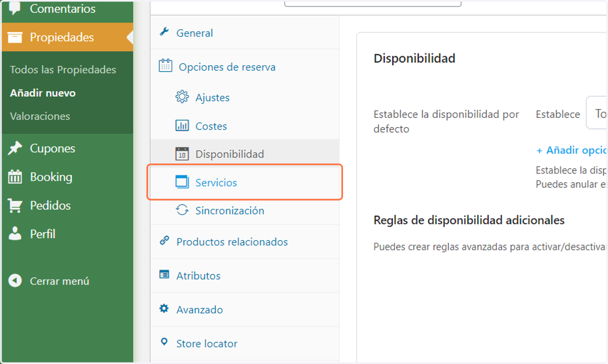Click the Cupones pin icon

(15, 148)
